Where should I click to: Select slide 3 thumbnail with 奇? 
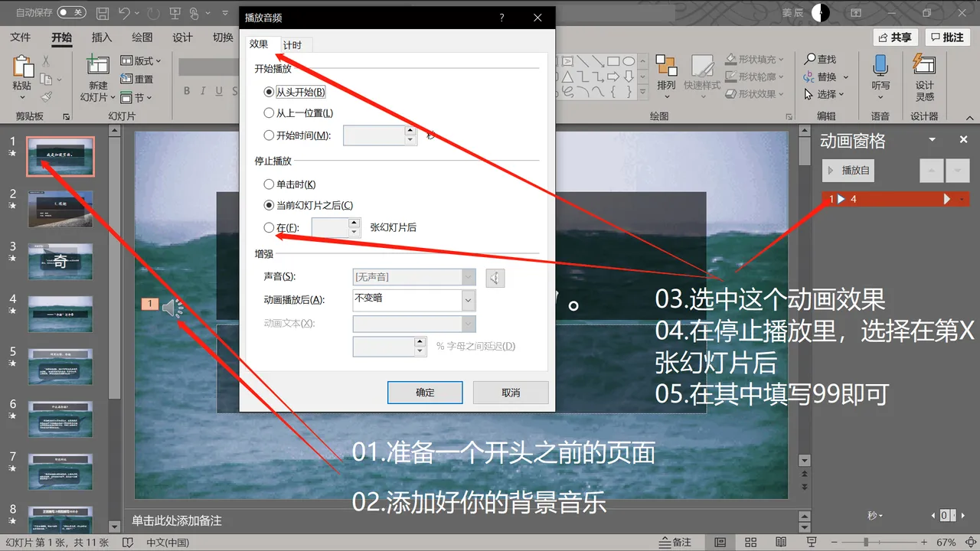60,262
